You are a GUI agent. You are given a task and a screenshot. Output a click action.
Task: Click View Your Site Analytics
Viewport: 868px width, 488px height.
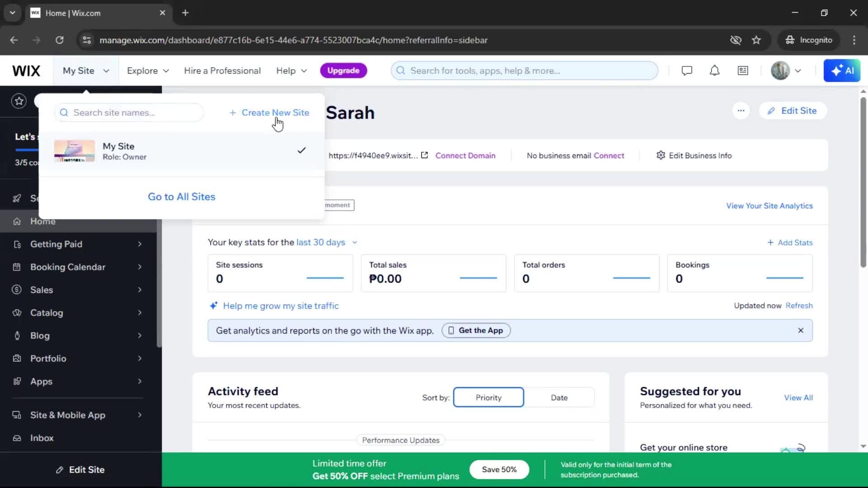(x=769, y=206)
